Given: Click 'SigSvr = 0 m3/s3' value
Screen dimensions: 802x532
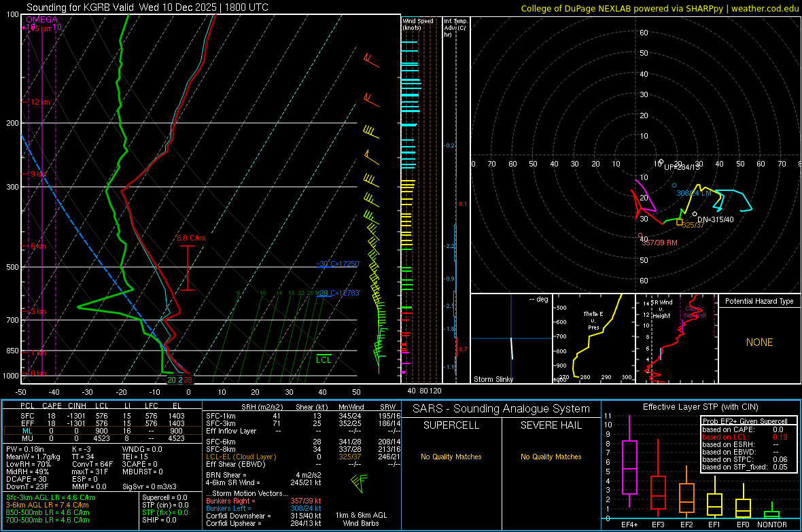Looking at the screenshot, I should pyautogui.click(x=150, y=487).
